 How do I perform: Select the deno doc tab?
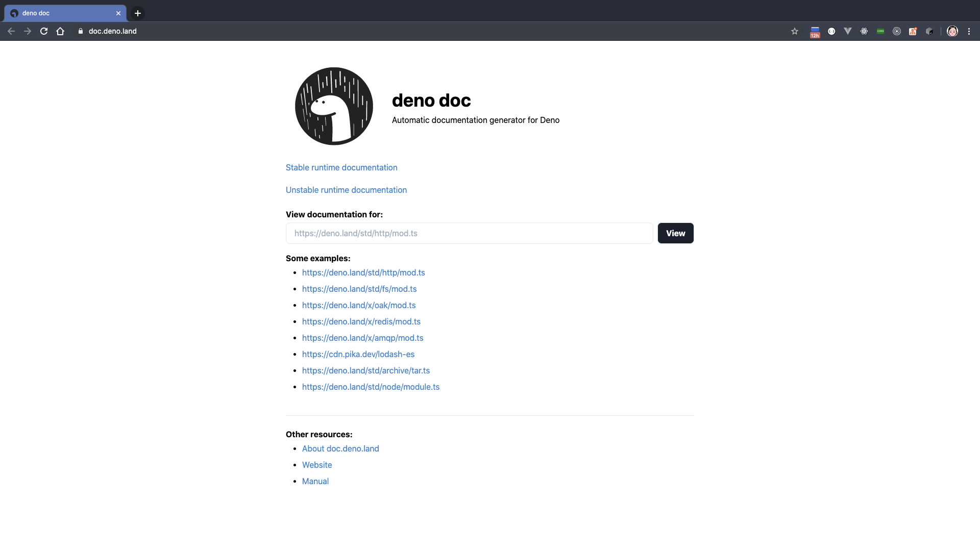[61, 13]
